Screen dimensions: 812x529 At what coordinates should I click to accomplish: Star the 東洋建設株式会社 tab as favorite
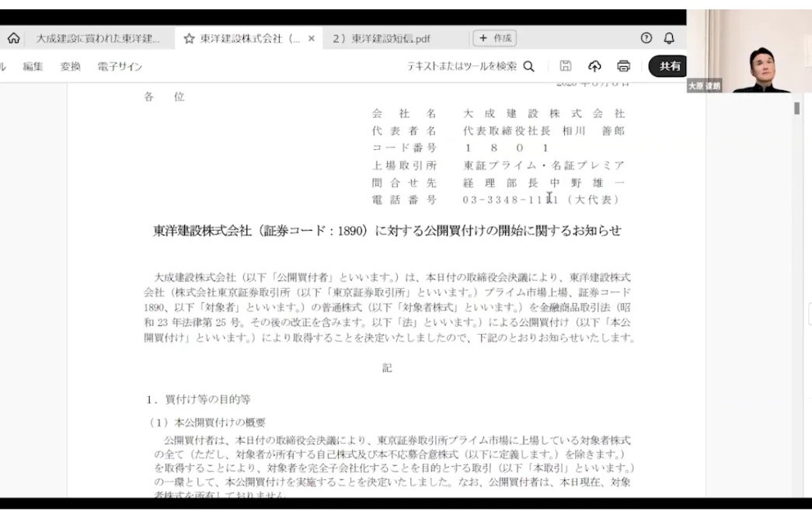189,38
